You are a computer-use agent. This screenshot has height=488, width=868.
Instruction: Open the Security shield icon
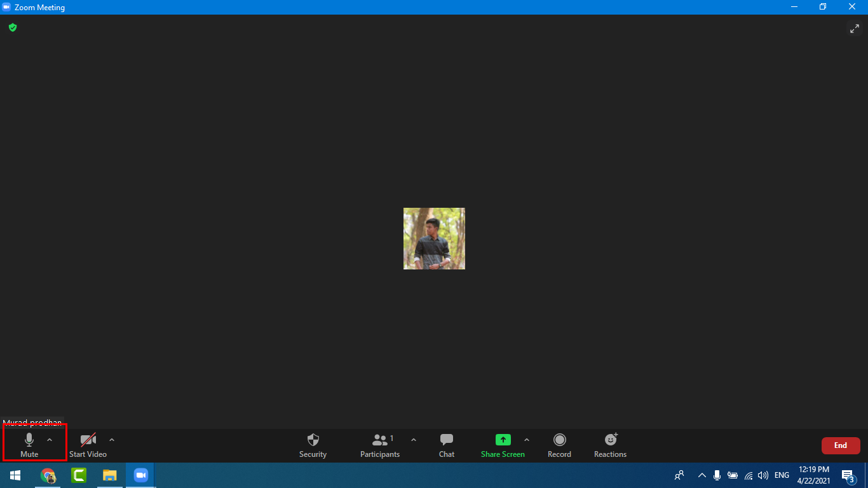click(313, 440)
